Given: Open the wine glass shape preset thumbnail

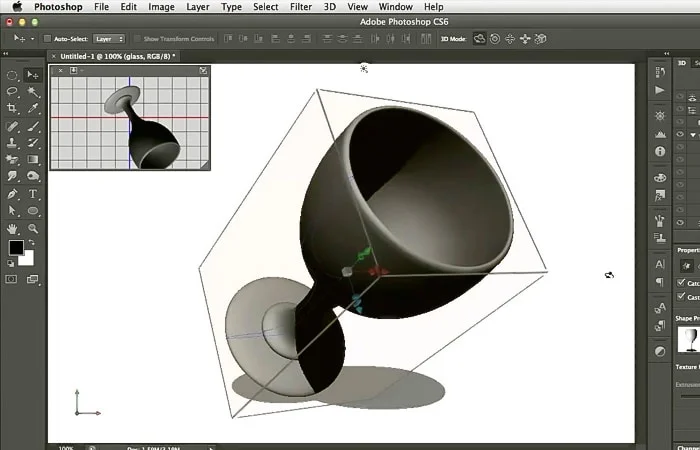Looking at the screenshot, I should point(688,339).
